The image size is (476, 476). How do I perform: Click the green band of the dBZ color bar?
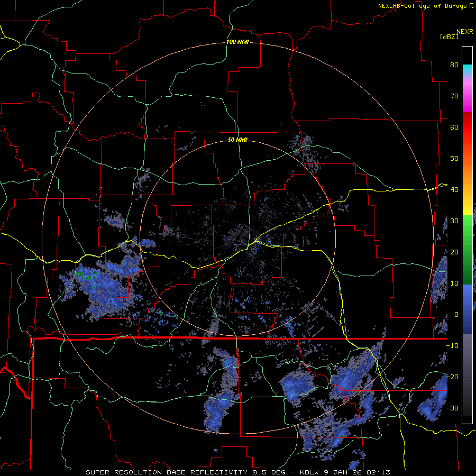point(467,250)
